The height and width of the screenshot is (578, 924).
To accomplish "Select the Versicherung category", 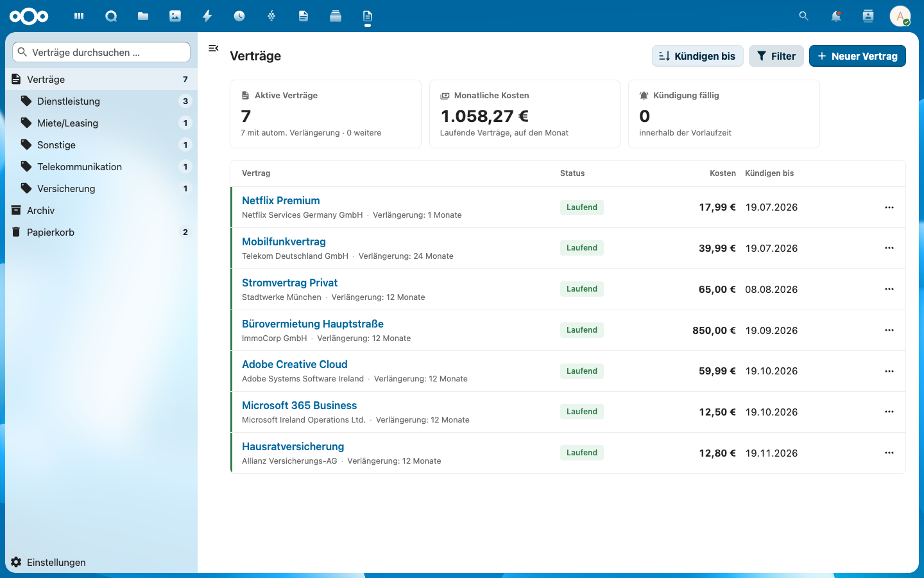I will tap(101, 188).
